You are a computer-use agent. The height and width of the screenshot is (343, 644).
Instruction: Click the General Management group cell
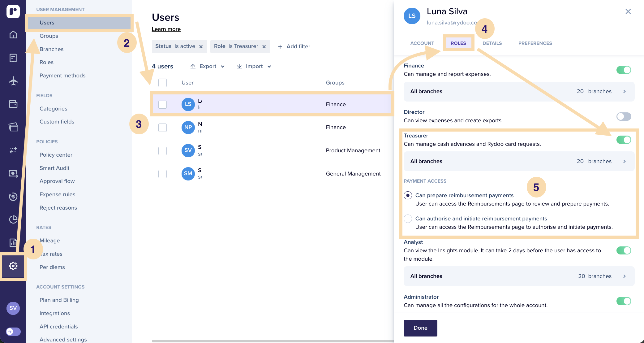click(353, 174)
